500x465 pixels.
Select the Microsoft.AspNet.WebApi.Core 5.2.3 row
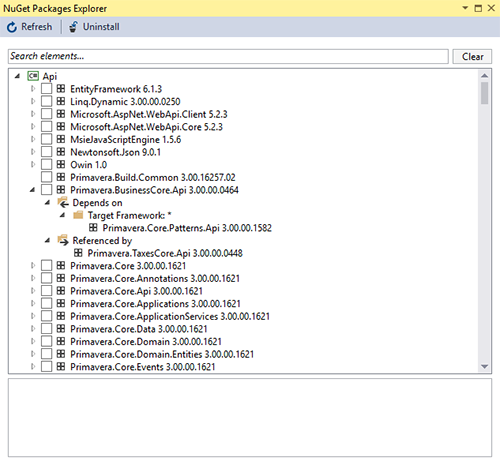click(x=146, y=127)
